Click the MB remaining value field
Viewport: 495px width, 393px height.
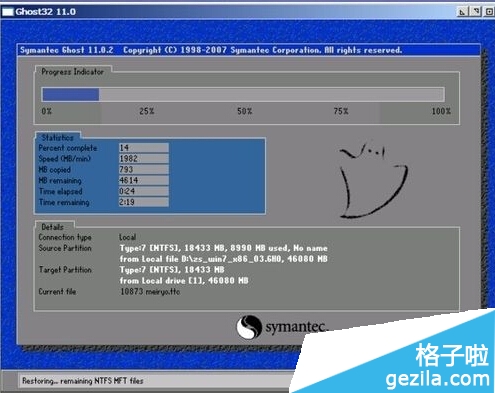[144, 180]
